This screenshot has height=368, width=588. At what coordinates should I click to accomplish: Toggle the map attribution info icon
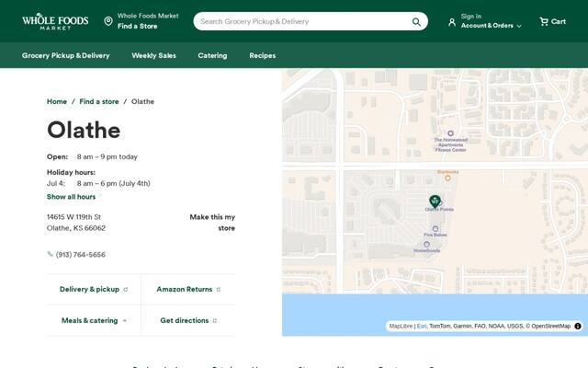[578, 326]
